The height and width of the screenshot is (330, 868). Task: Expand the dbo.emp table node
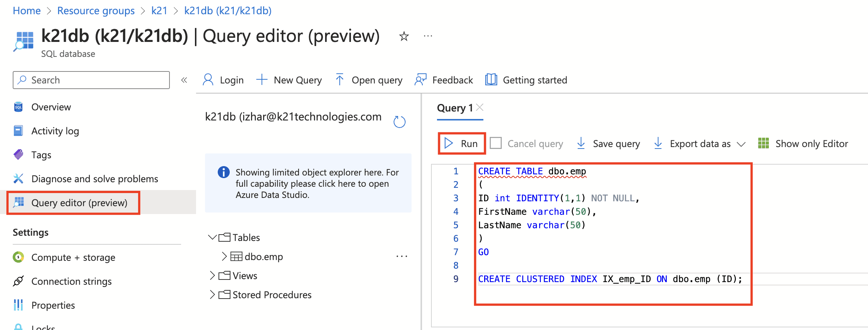[x=224, y=256]
